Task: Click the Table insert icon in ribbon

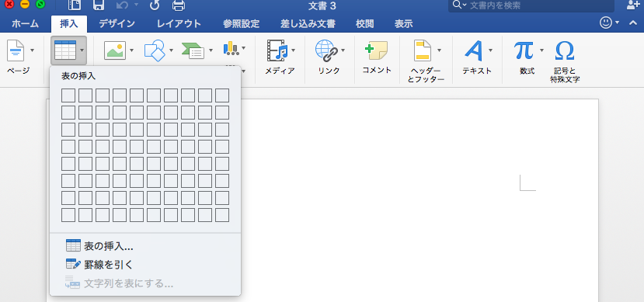Action: coord(65,50)
